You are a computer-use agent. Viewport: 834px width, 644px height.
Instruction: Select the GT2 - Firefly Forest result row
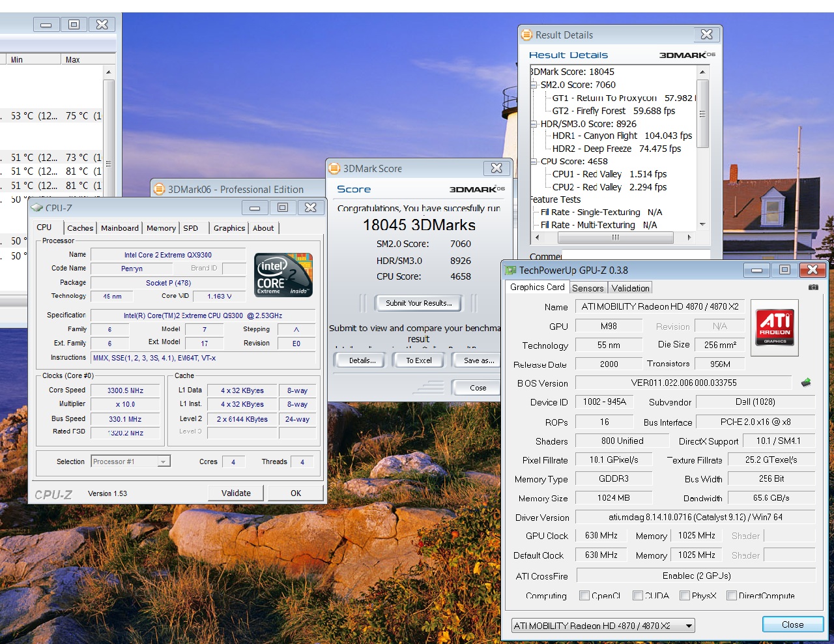tap(613, 111)
